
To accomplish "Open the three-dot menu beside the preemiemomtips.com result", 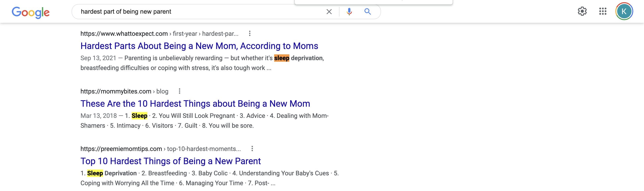I will (252, 149).
